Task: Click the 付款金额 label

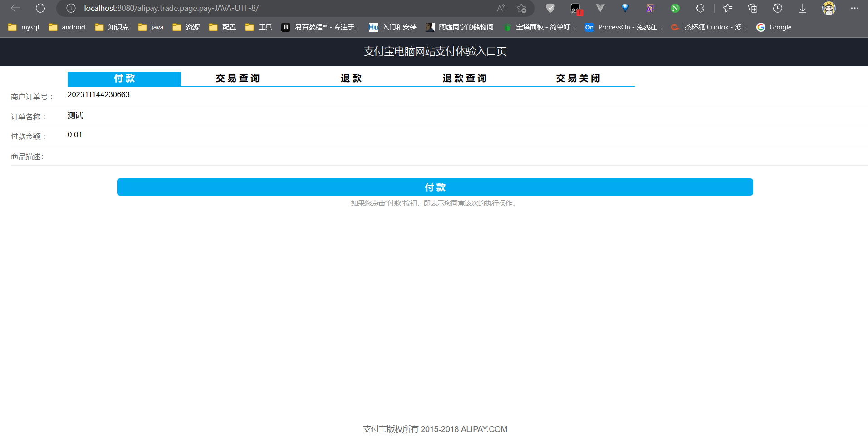Action: click(29, 137)
